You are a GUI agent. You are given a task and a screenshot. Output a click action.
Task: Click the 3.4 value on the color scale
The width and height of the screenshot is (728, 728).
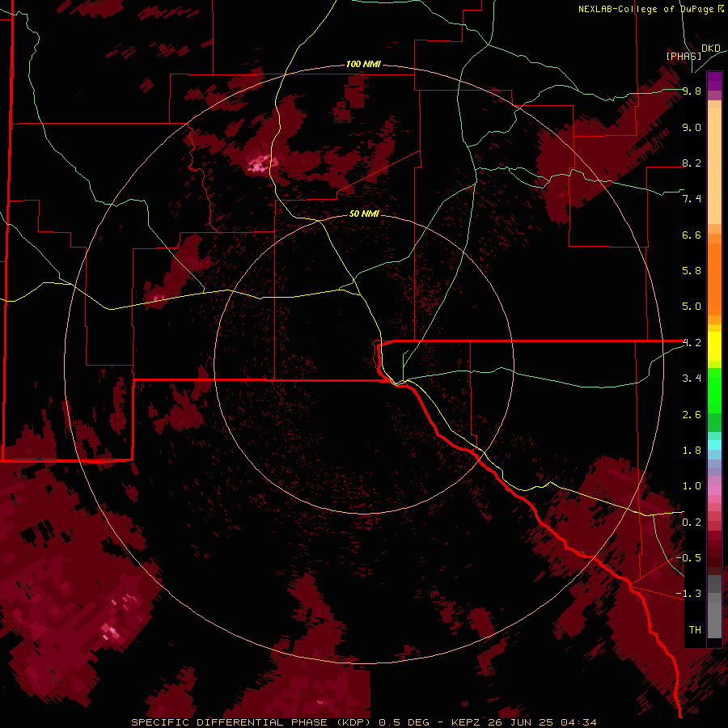(692, 379)
